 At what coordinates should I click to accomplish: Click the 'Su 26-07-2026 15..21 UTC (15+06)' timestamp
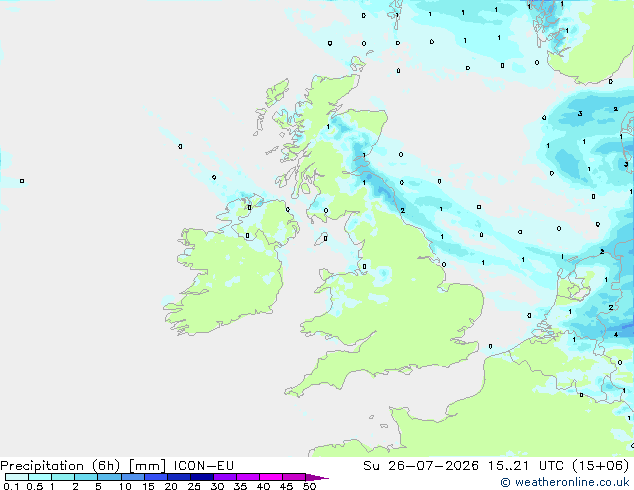click(496, 466)
